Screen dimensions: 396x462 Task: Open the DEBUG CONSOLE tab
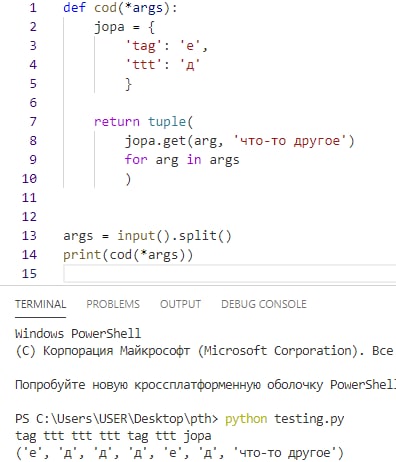click(x=264, y=304)
